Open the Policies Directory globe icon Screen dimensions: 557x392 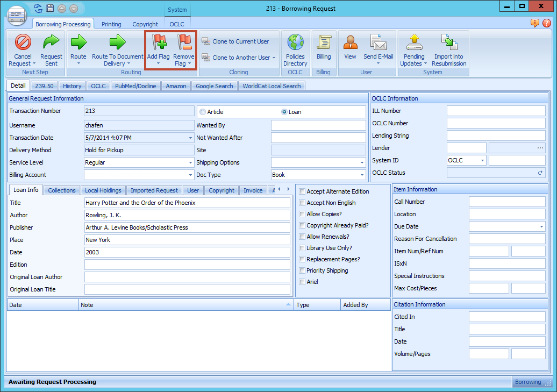pos(295,42)
